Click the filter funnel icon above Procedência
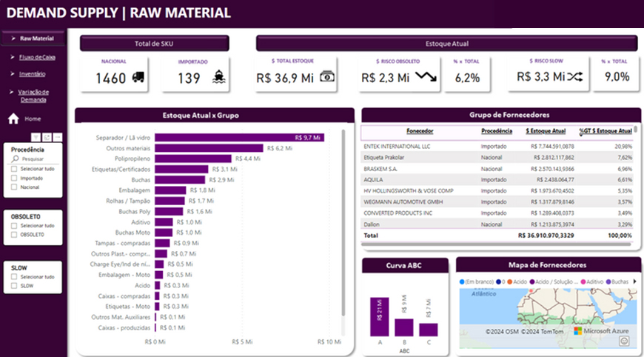 37,138
